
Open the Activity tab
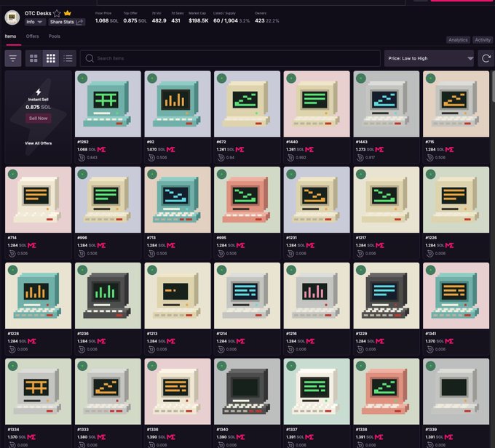[x=483, y=40]
